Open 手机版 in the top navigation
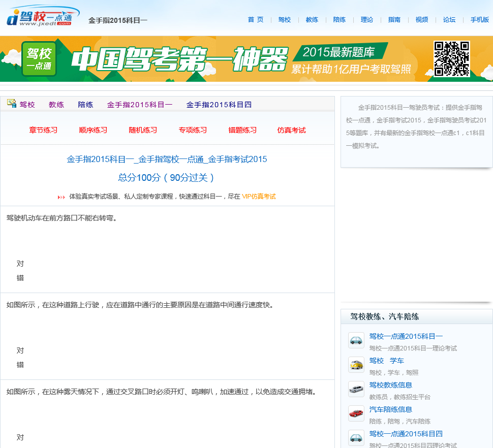 [480, 20]
